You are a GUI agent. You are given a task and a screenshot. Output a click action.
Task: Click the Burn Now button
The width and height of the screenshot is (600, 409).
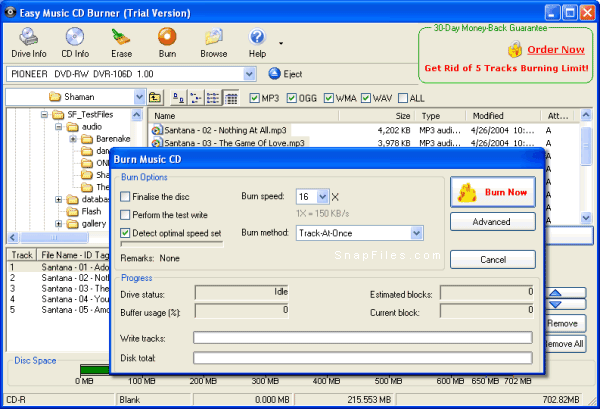click(493, 192)
